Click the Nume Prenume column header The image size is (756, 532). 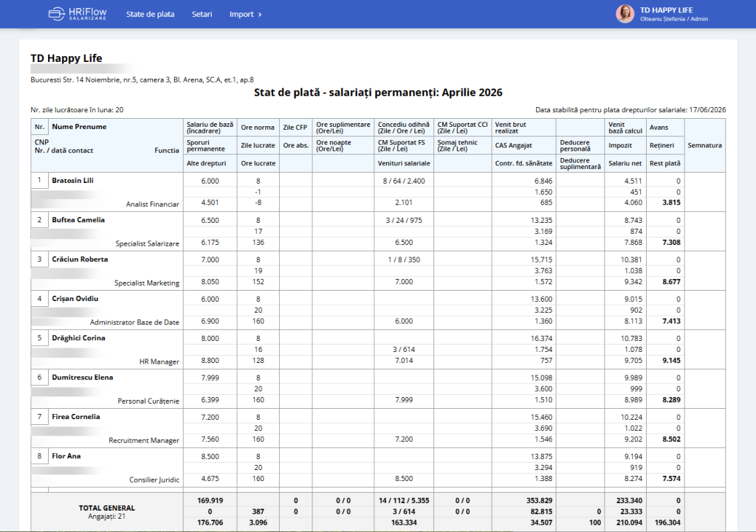[x=80, y=127]
